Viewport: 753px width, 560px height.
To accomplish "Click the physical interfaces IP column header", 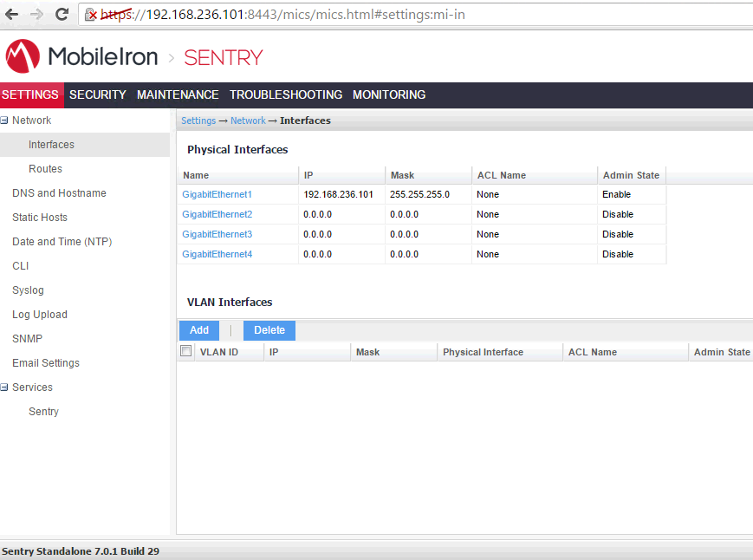I will (342, 175).
